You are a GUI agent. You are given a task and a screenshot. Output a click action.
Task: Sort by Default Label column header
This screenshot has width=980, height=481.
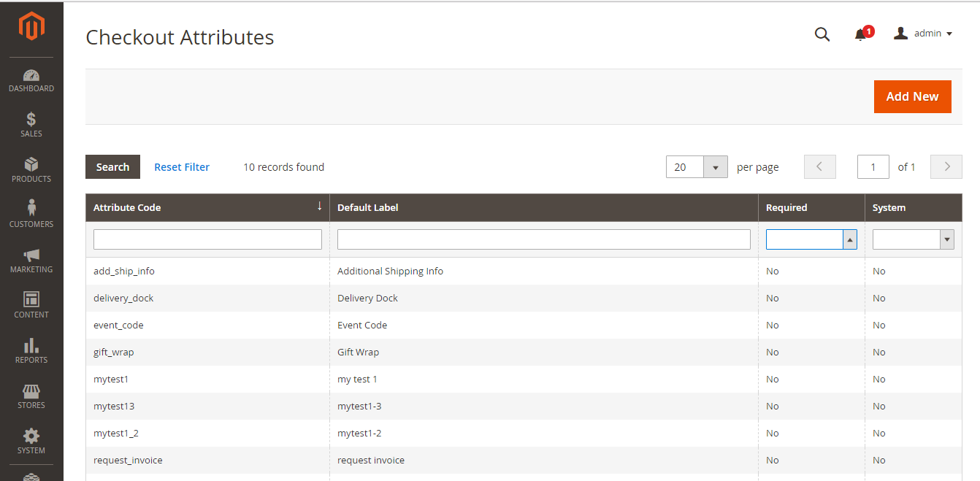coord(543,207)
